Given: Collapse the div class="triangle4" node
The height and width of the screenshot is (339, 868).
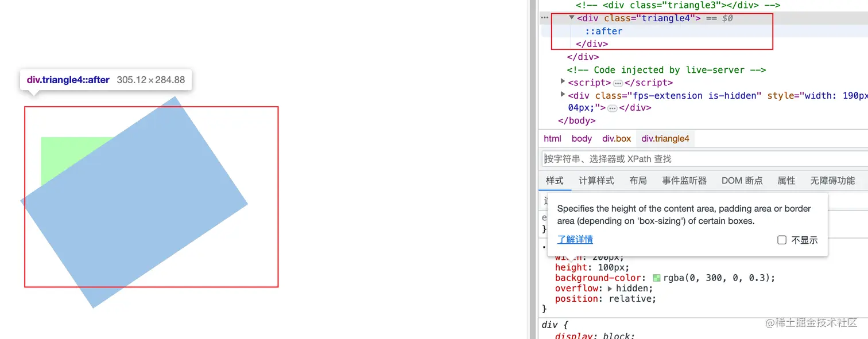Looking at the screenshot, I should [x=572, y=18].
